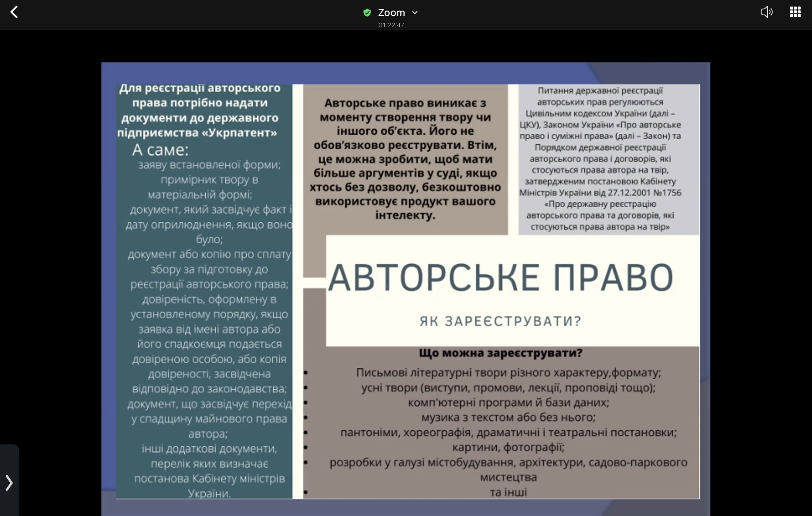The width and height of the screenshot is (812, 516).
Task: Click the text "А саме:"
Action: click(x=160, y=150)
